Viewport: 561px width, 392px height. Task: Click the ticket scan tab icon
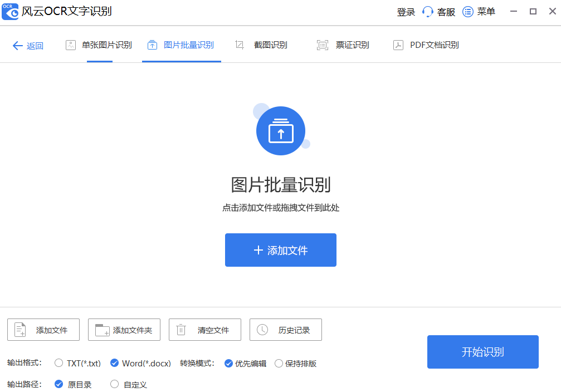(x=323, y=45)
